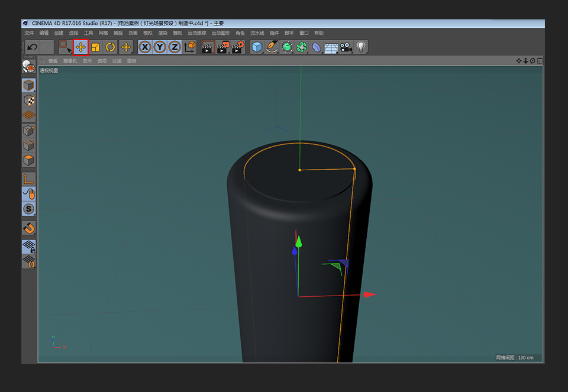The height and width of the screenshot is (392, 568).
Task: Open the cube primitive dropdown
Action: [x=257, y=47]
